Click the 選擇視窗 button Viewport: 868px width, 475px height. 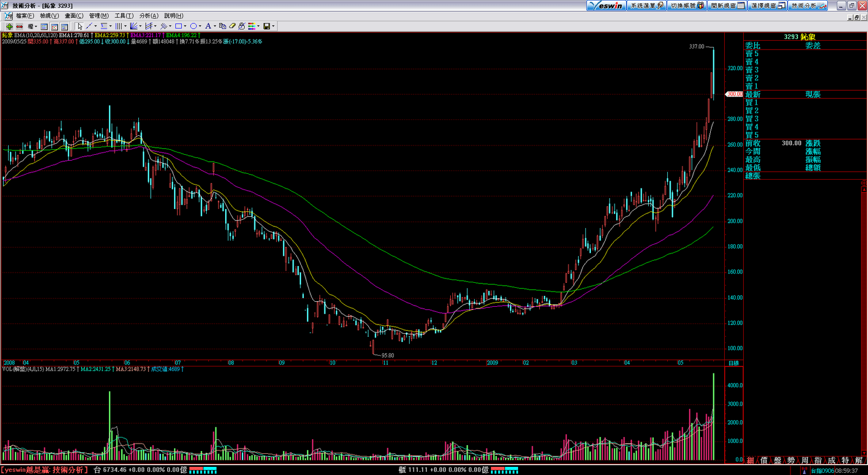pyautogui.click(x=767, y=5)
